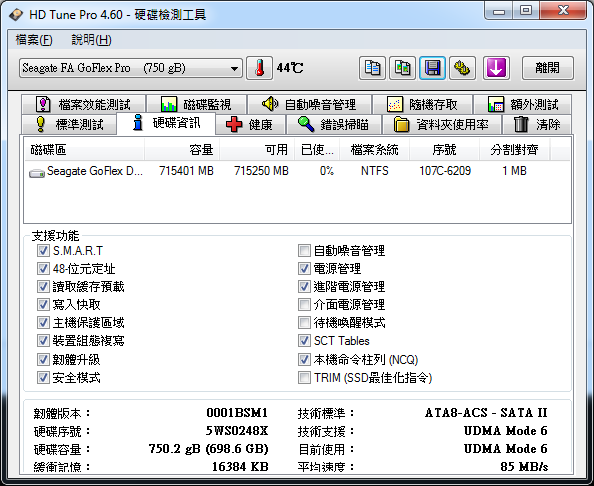Click the save screenshot floppy icon

click(432, 68)
